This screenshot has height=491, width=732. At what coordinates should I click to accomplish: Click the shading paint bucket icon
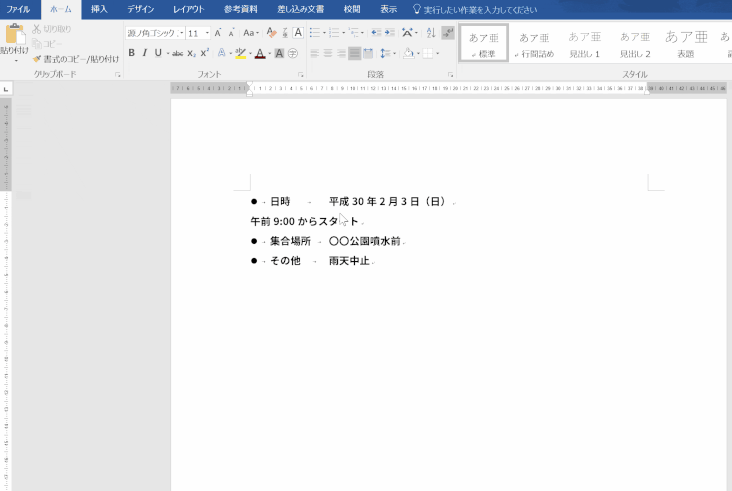tap(408, 53)
